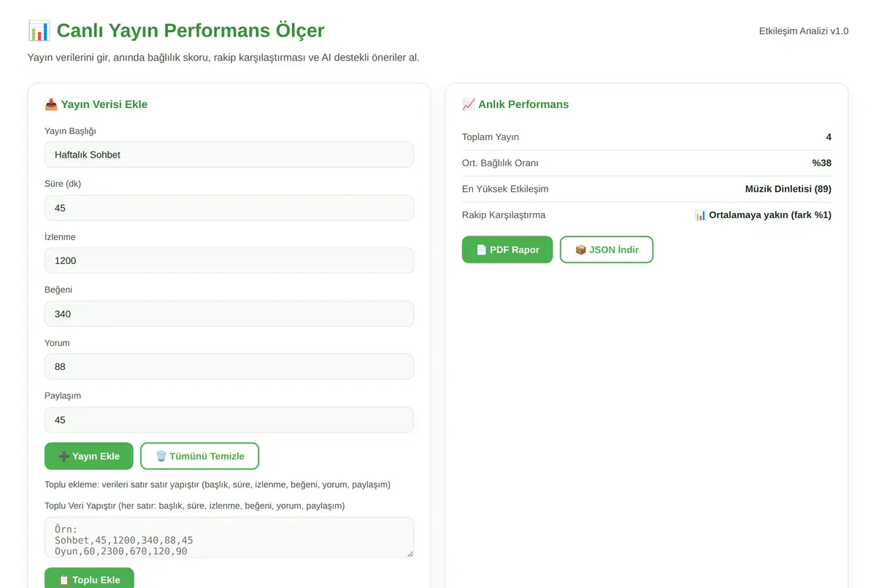Click the Paylaşım input field
This screenshot has width=876, height=588.
click(229, 419)
